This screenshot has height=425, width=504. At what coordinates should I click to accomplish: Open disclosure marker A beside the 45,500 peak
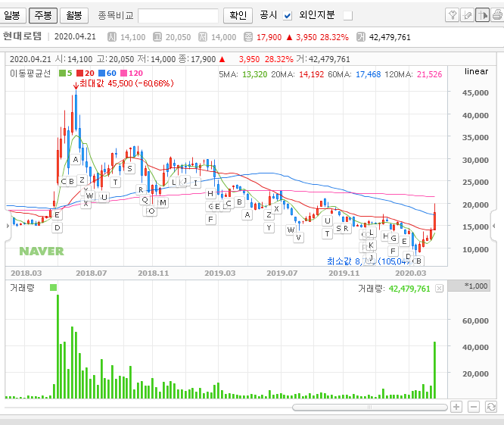click(x=76, y=159)
